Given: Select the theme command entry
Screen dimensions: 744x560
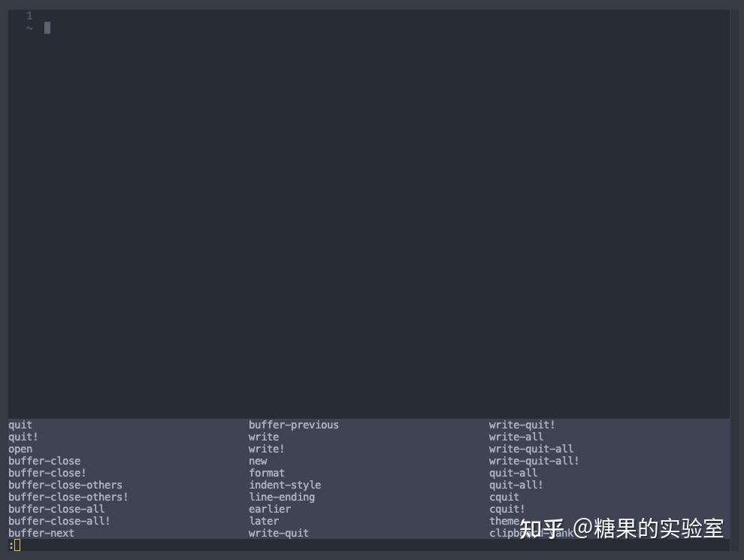Looking at the screenshot, I should (504, 521).
